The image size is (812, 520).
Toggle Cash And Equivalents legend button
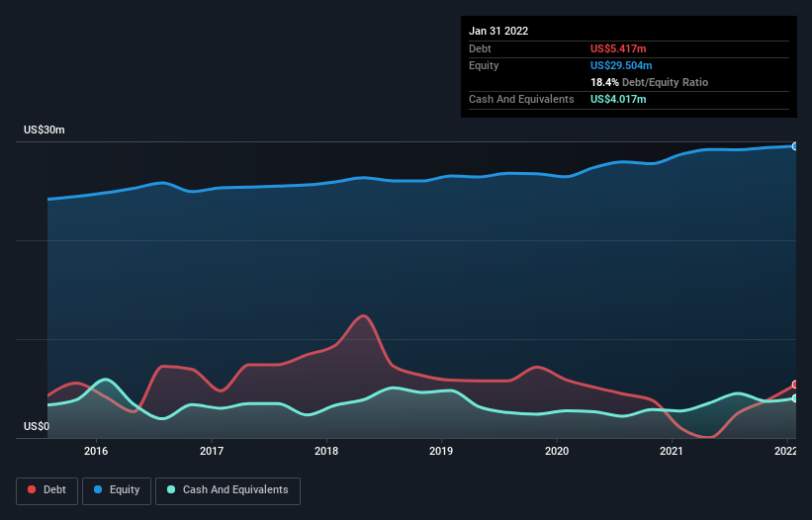pos(227,490)
